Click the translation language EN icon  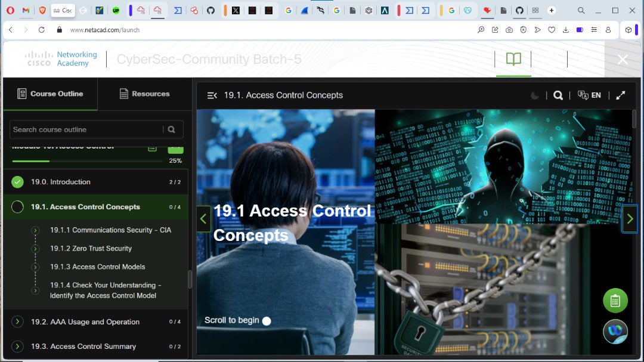590,95
